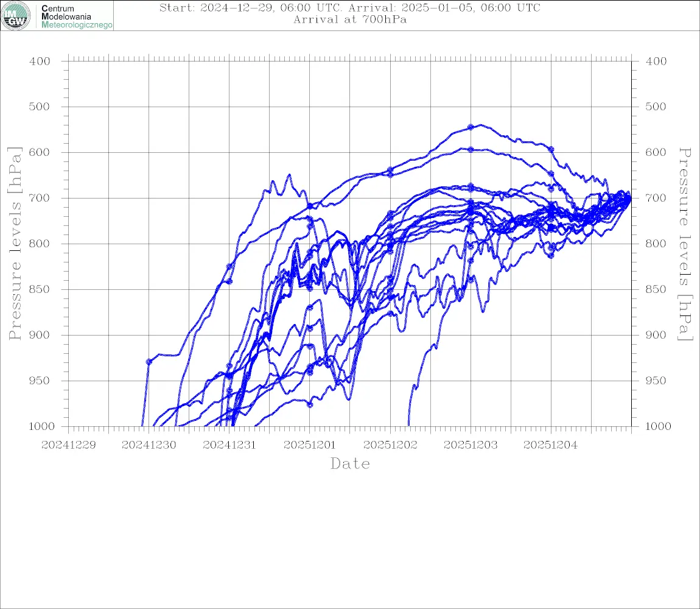Click the left axis value 850
This screenshot has width=700, height=609.
(x=40, y=289)
